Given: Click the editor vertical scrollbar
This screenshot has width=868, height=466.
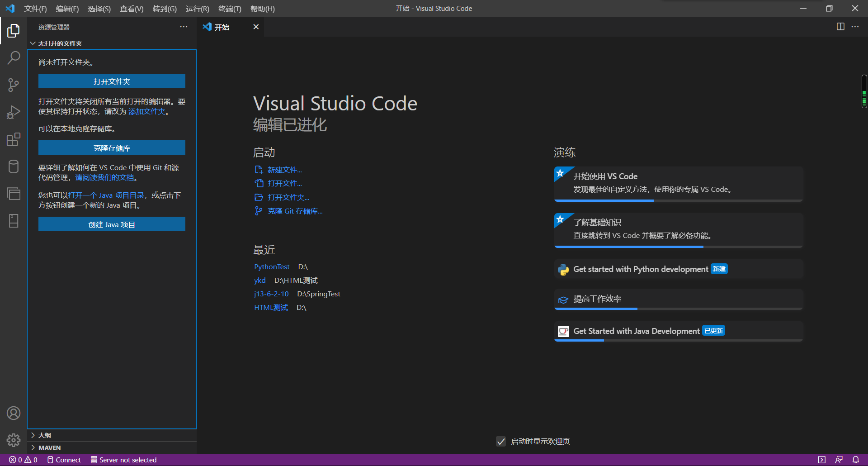Looking at the screenshot, I should tap(864, 92).
